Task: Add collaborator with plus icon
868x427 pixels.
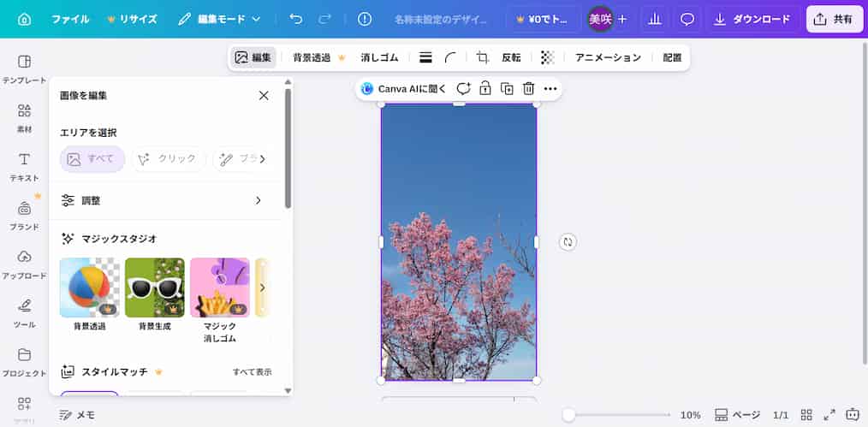Action: [622, 20]
